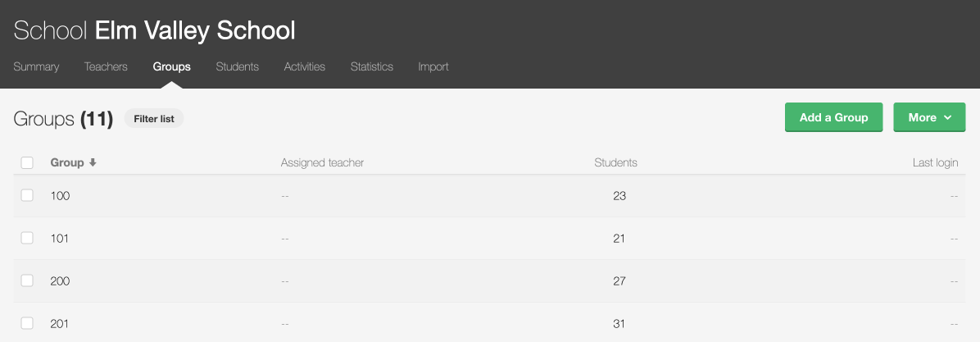View the Statistics tab
This screenshot has width=980, height=342.
371,66
